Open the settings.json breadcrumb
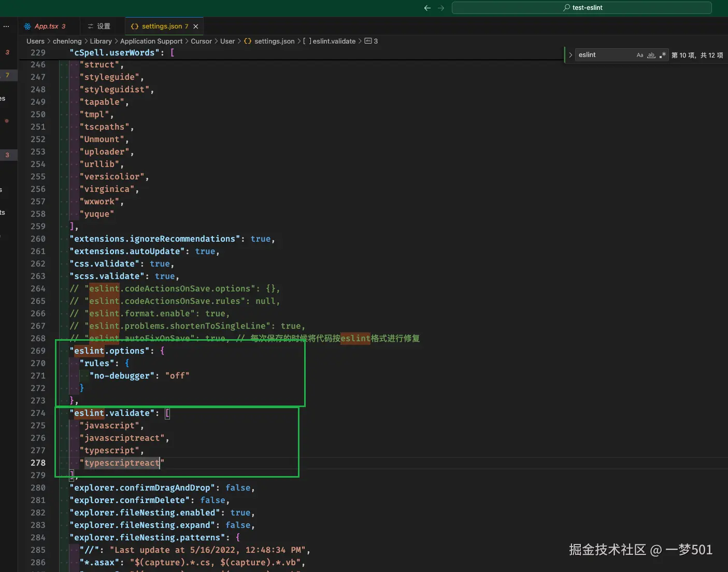728x572 pixels. pyautogui.click(x=269, y=41)
